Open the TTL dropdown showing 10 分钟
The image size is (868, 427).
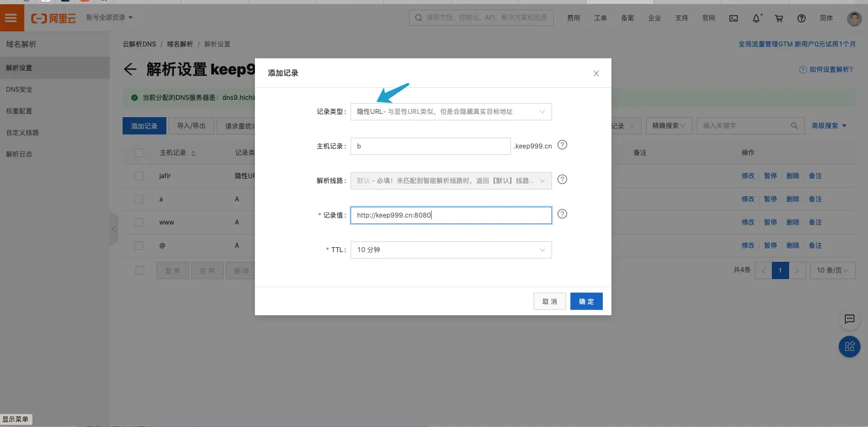(x=451, y=250)
